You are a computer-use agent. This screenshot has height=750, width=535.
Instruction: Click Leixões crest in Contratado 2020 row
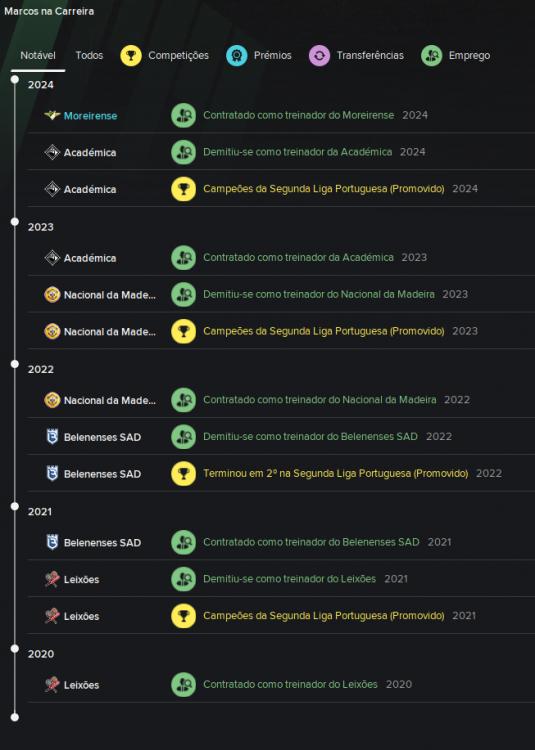point(52,684)
